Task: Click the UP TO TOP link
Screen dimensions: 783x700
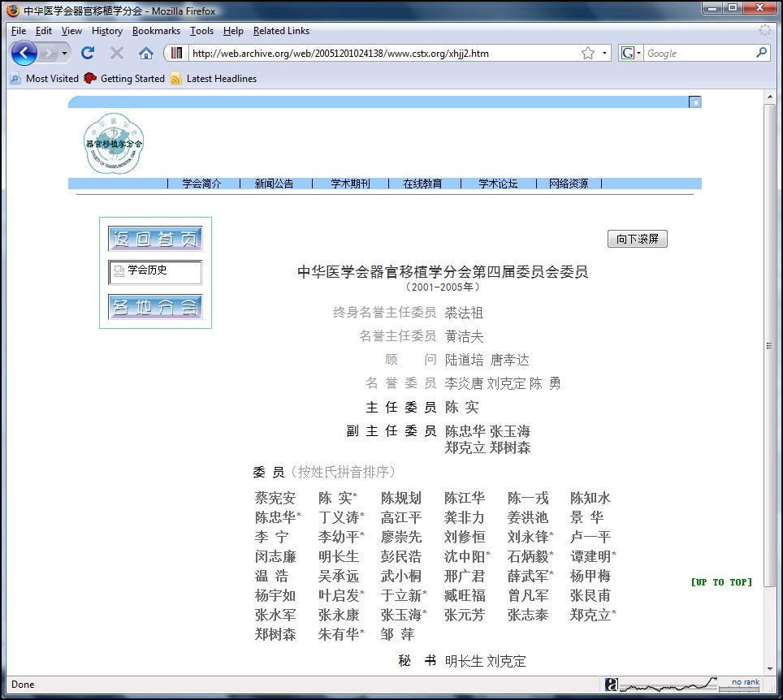Action: [x=720, y=582]
